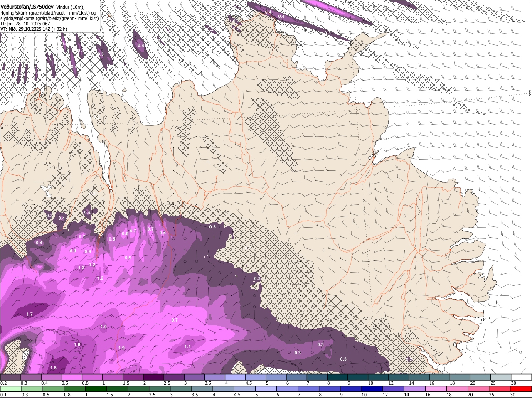Select lower legend swatch between 10 and 12
The image size is (532, 398).
(372, 389)
